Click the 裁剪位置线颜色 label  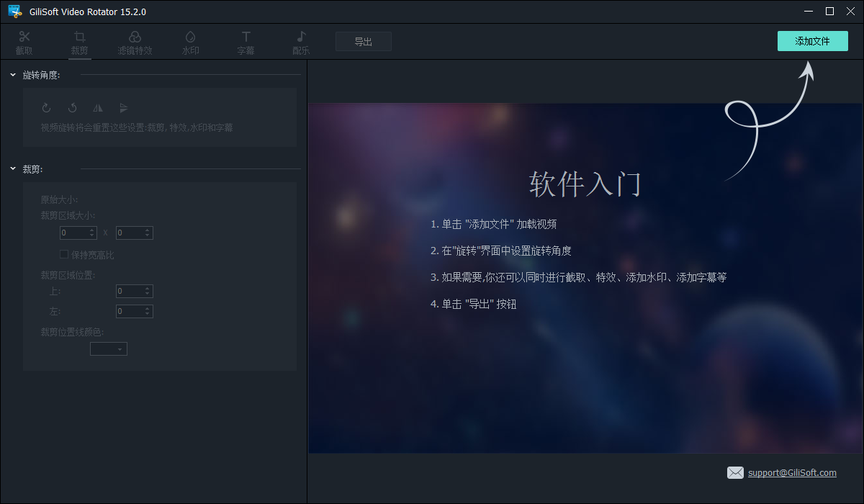[72, 332]
